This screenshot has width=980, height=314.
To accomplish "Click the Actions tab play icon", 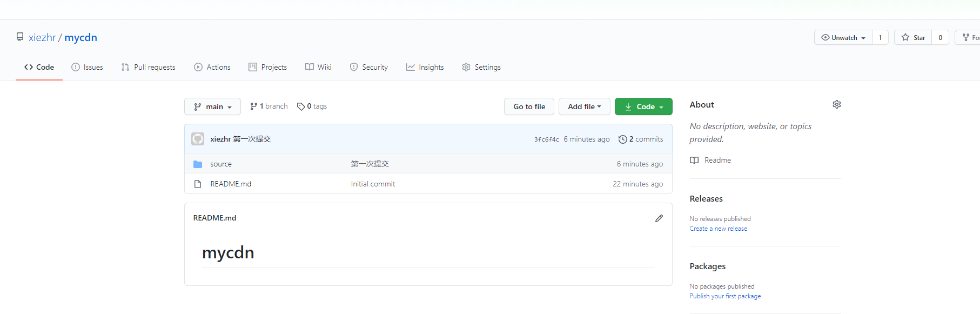I will [198, 67].
